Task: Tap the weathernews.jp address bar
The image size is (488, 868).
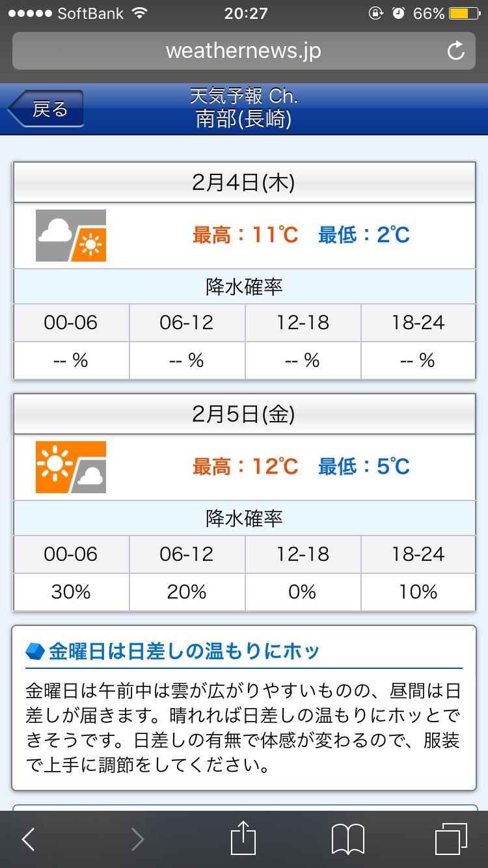Action: (x=243, y=51)
